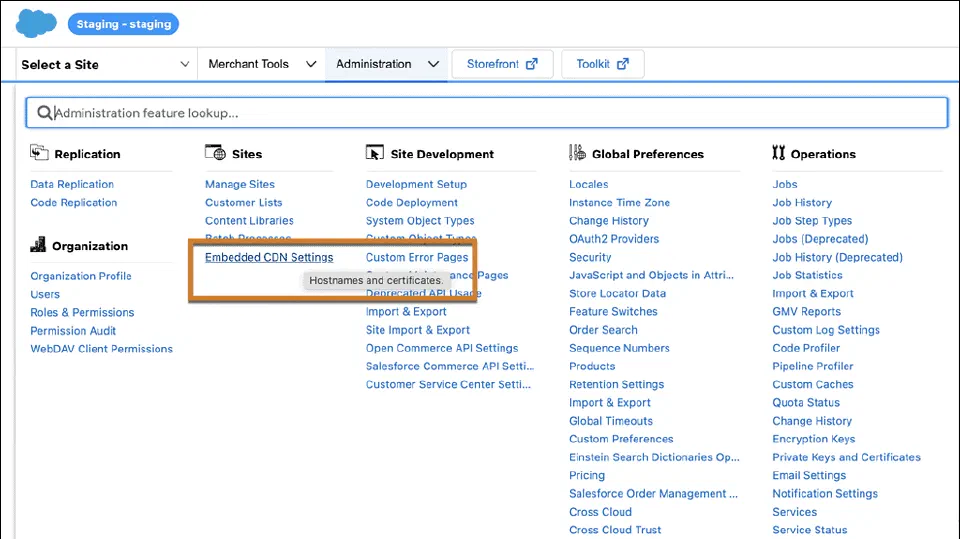Open Job History (Deprecated)
Image resolution: width=960 pixels, height=539 pixels.
click(838, 257)
